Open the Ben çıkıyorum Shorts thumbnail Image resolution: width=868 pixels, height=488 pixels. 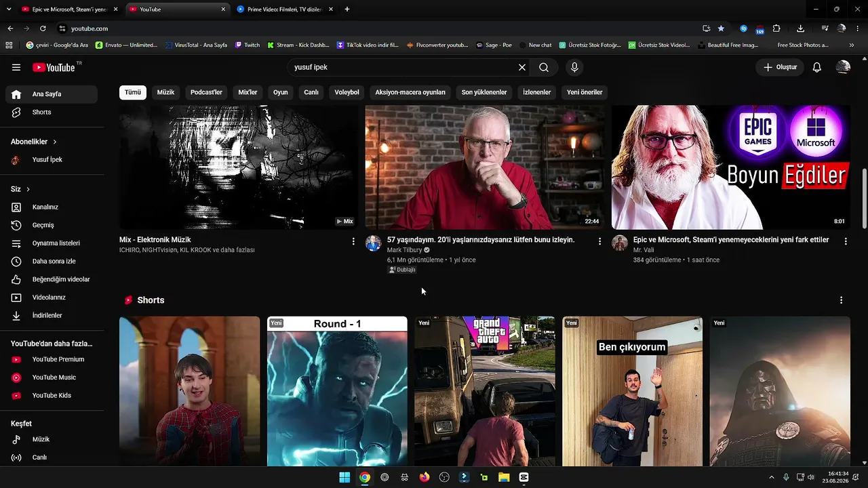click(632, 391)
